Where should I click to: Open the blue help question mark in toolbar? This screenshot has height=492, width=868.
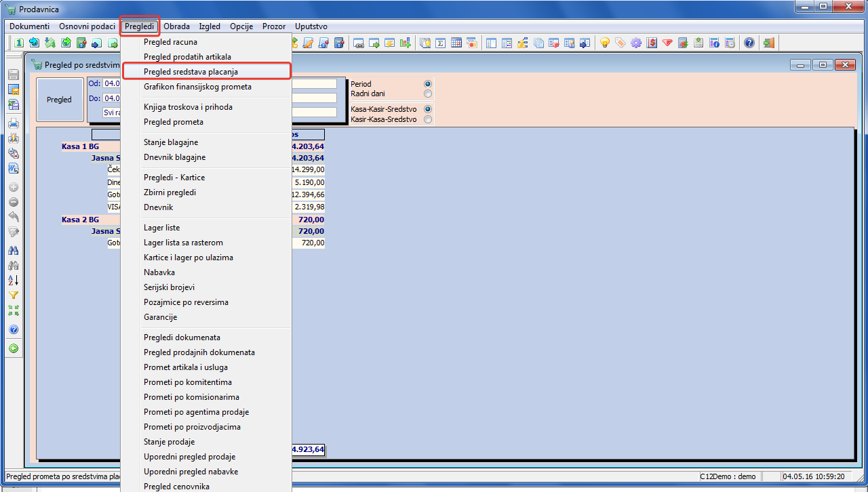(749, 43)
